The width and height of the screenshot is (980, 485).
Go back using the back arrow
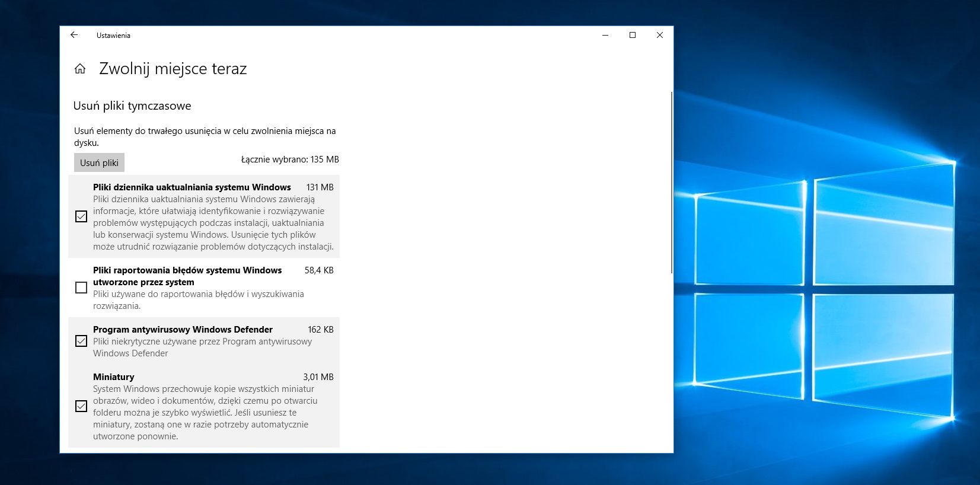74,35
